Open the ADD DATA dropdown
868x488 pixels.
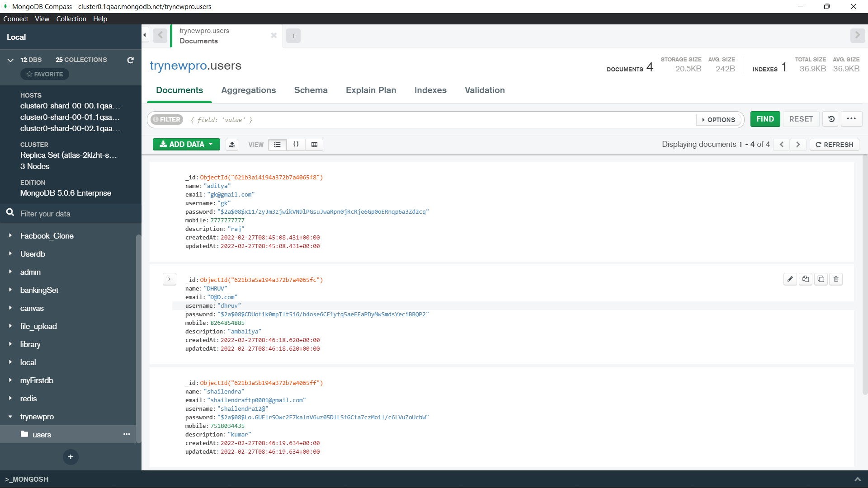click(186, 144)
